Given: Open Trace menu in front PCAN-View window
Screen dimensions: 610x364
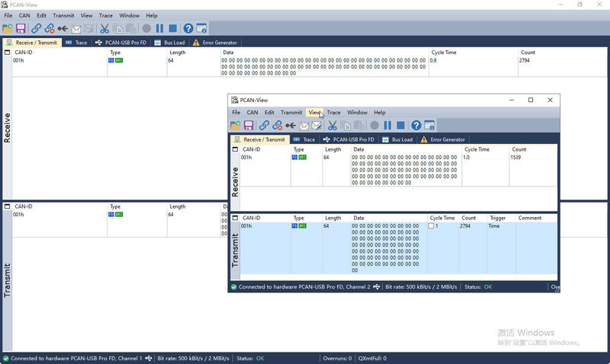Looking at the screenshot, I should click(333, 112).
